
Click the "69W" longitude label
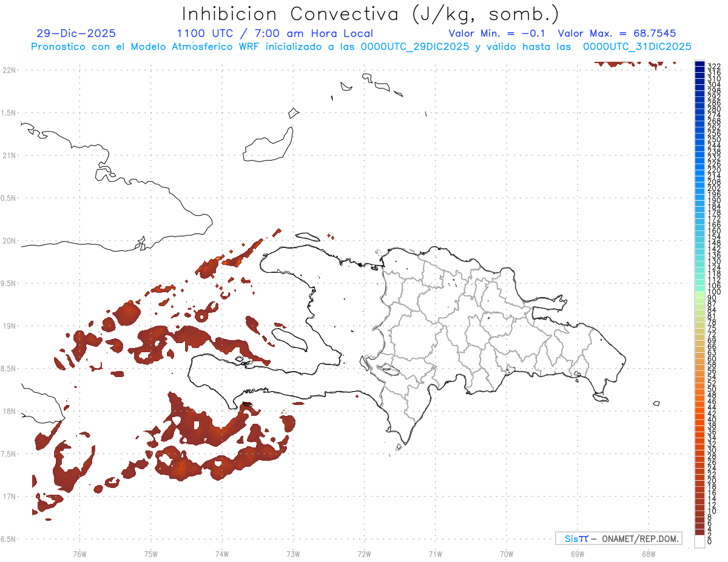pos(577,554)
